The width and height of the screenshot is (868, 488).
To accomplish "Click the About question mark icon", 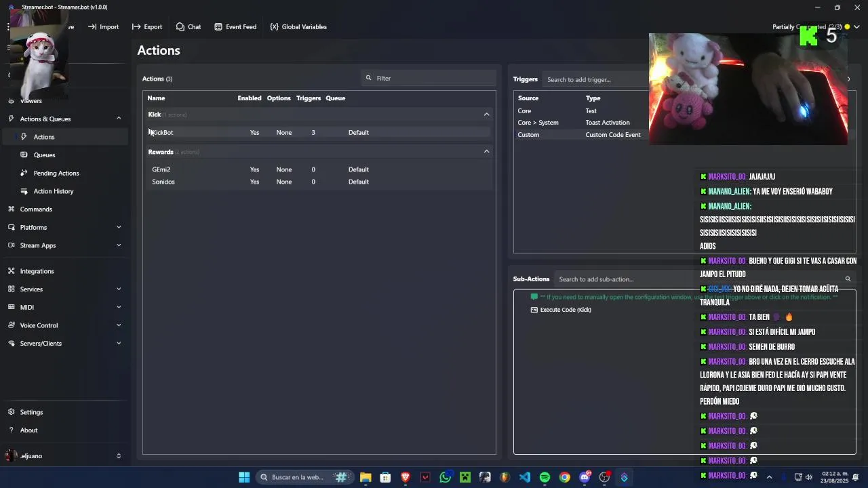I will click(x=12, y=430).
